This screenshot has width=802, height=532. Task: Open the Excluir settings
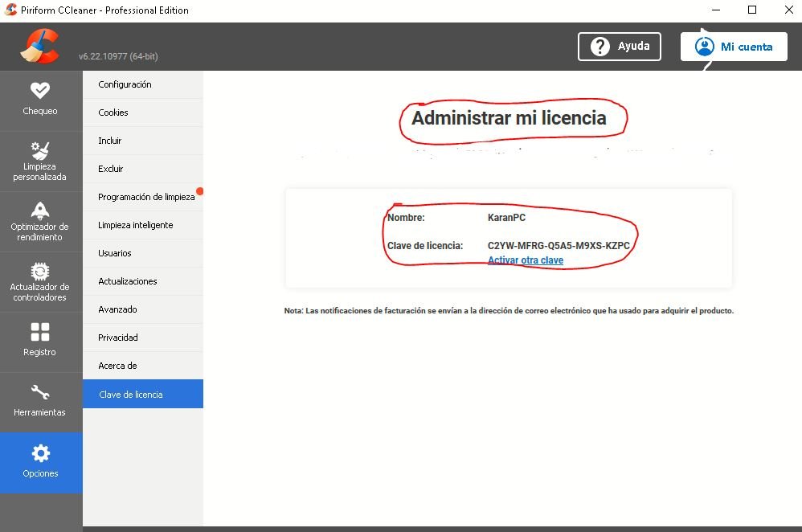click(108, 169)
